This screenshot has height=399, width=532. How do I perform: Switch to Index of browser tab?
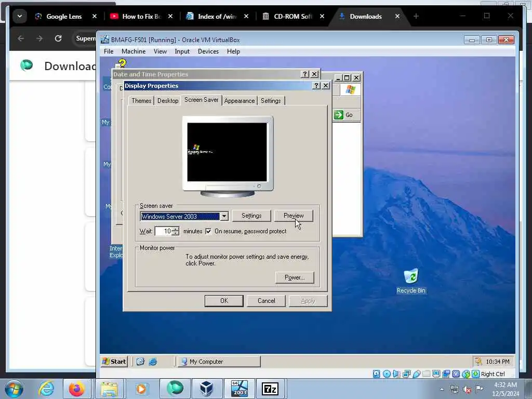pos(217,16)
